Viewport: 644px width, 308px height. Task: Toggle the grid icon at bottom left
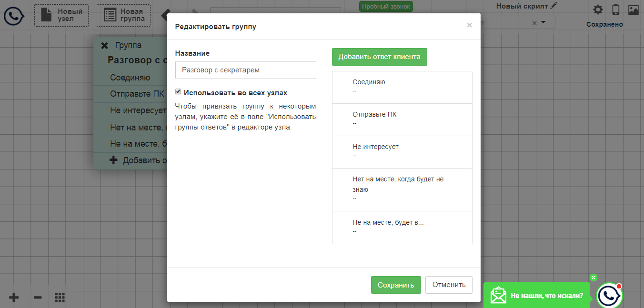pyautogui.click(x=60, y=298)
